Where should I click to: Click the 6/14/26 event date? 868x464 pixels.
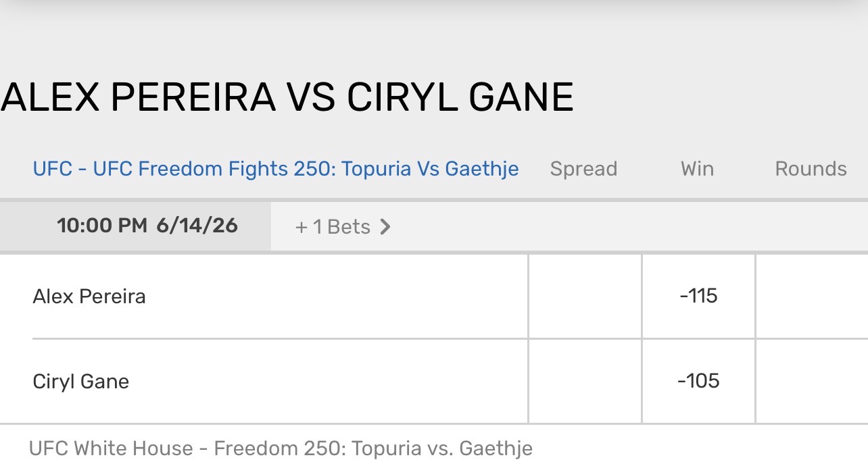point(197,226)
